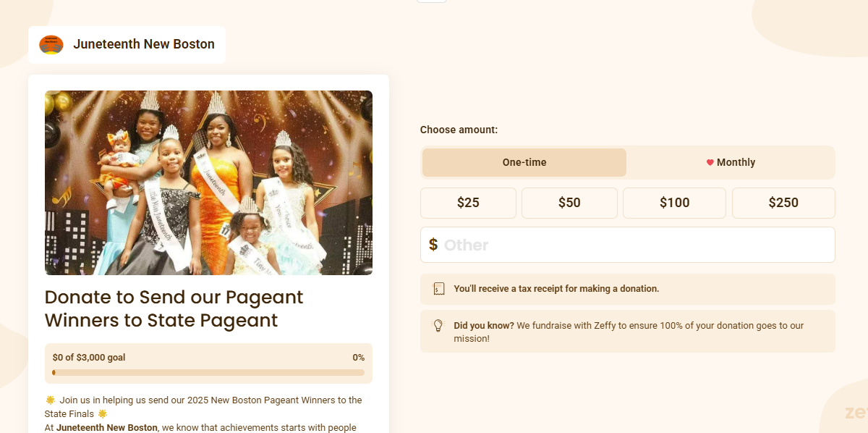Image resolution: width=868 pixels, height=433 pixels.
Task: Pick the $100 donation amount
Action: (x=674, y=203)
